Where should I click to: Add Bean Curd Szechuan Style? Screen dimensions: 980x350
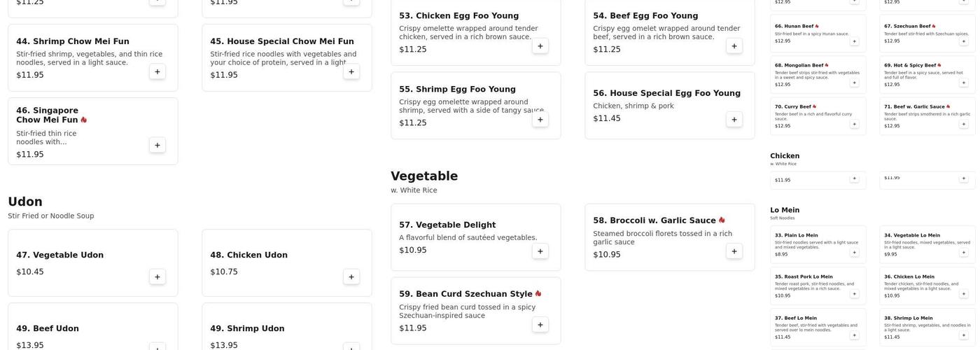tap(540, 325)
